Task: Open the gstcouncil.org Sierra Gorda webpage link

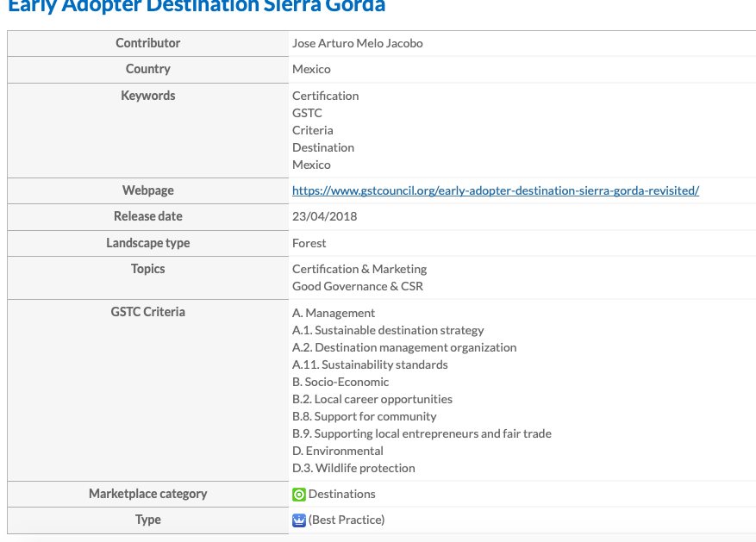Action: pyautogui.click(x=496, y=190)
